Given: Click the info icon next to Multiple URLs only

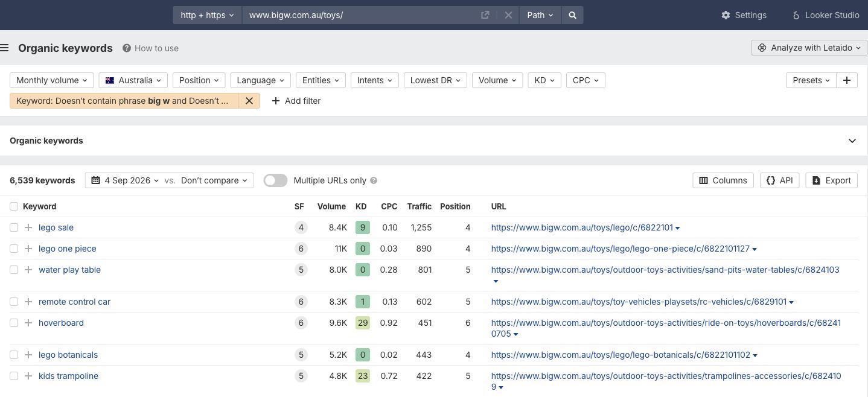Looking at the screenshot, I should pyautogui.click(x=374, y=180).
